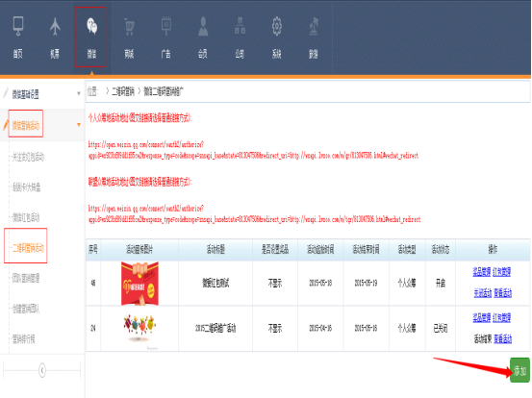Image resolution: width=532 pixels, height=398 pixels.
Task: Expand the 微信基础设置 sidebar arrow
Action: coord(78,93)
